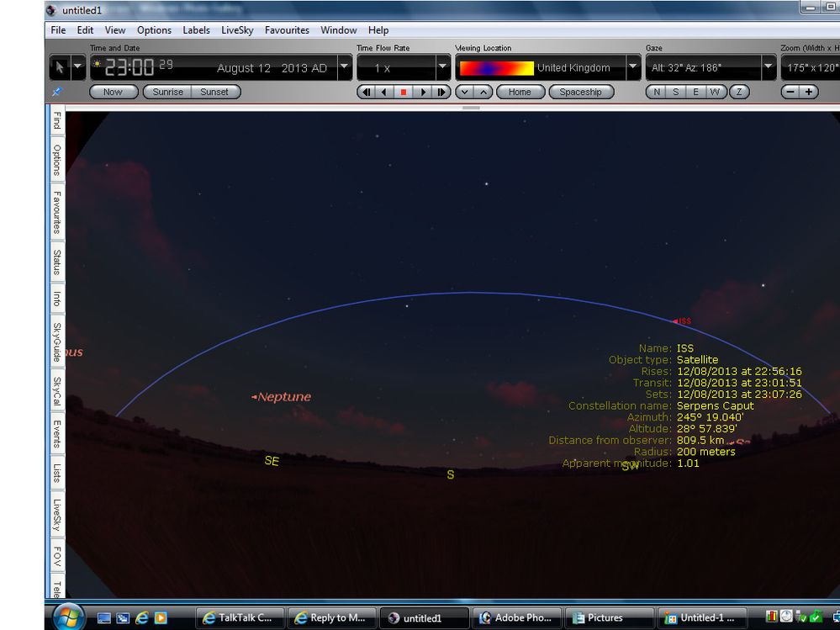840x630 pixels.
Task: Open the Events side pane tab
Action: [x=57, y=434]
